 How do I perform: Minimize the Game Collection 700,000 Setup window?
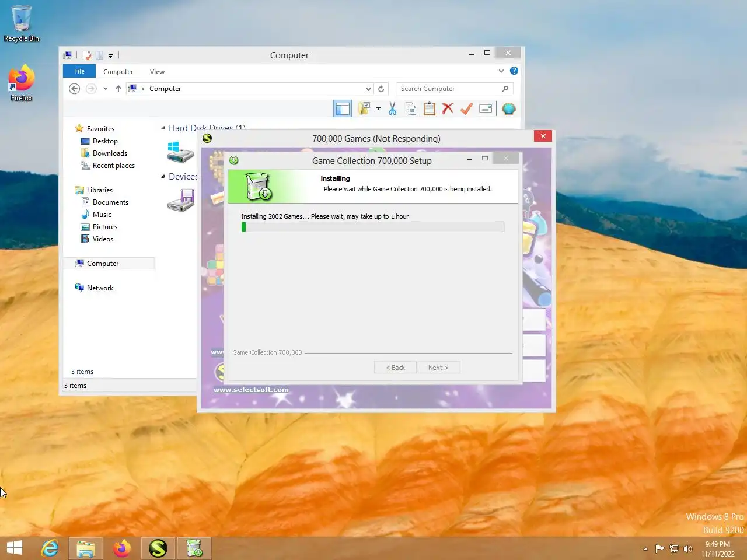pyautogui.click(x=469, y=159)
